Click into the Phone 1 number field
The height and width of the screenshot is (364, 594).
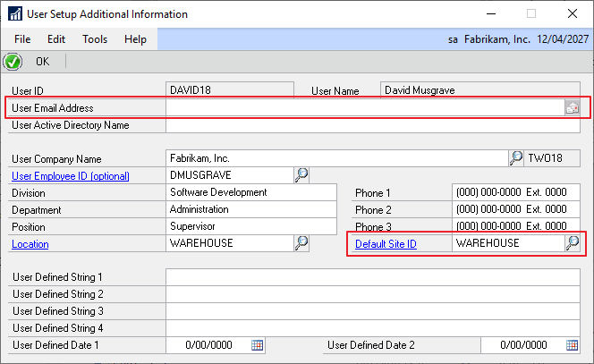pos(516,192)
